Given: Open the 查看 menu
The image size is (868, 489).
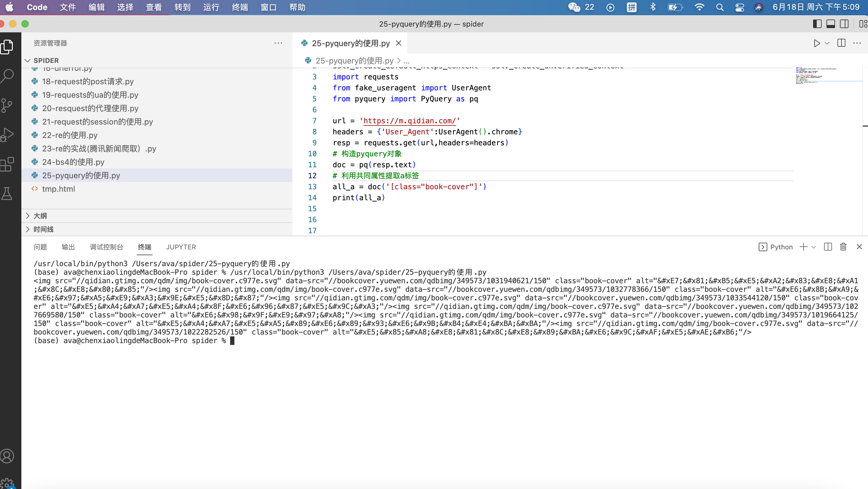Looking at the screenshot, I should [x=154, y=7].
